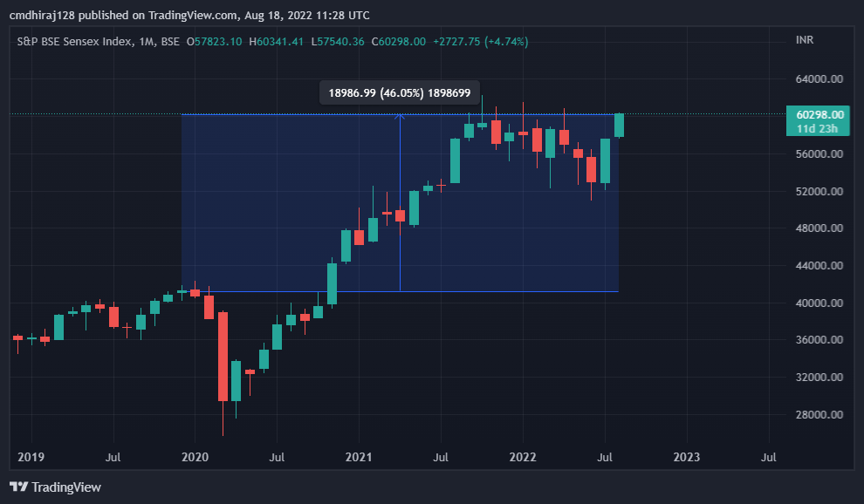The width and height of the screenshot is (864, 504).
Task: Click the 2021 time axis label
Action: (x=359, y=457)
